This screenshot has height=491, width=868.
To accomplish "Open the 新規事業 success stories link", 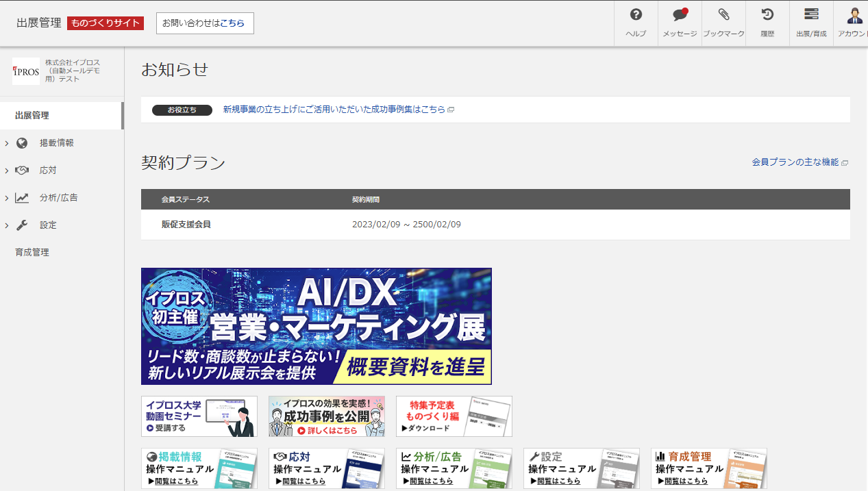I will pos(334,110).
